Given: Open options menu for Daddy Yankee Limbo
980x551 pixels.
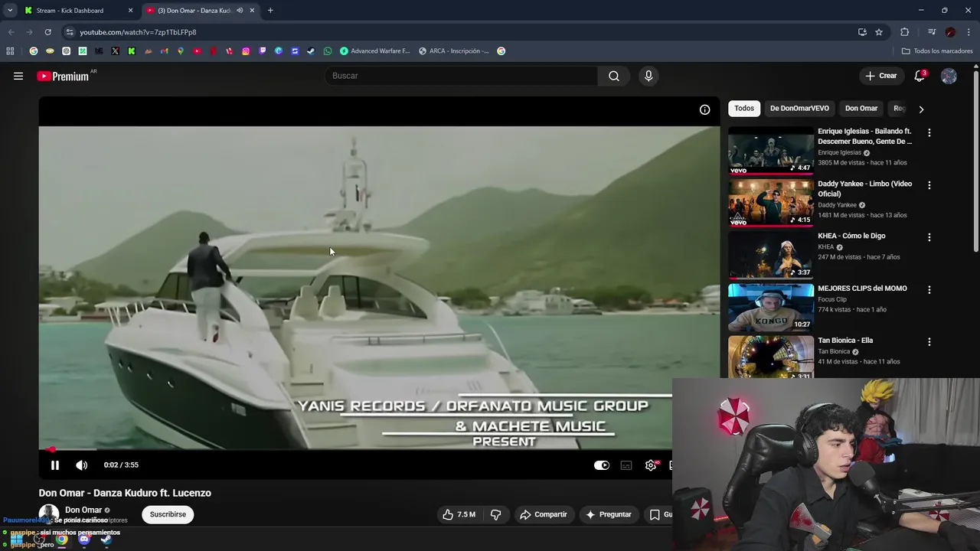Looking at the screenshot, I should click(929, 185).
